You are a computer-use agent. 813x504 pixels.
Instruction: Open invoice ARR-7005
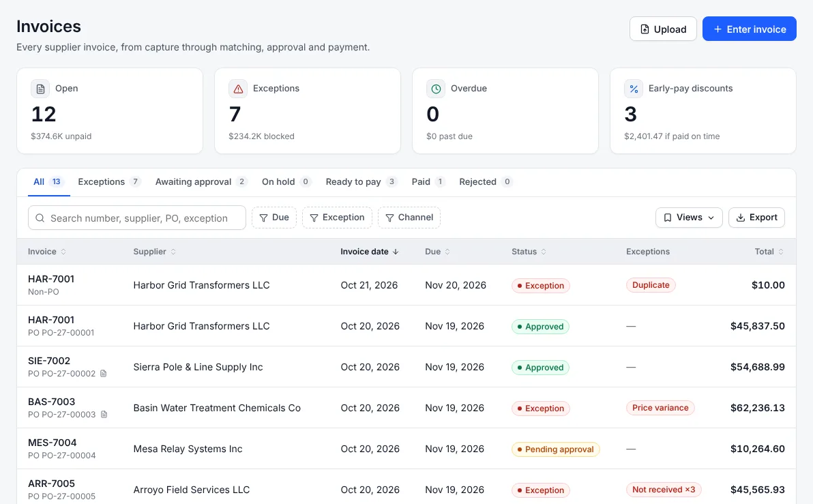(x=51, y=484)
